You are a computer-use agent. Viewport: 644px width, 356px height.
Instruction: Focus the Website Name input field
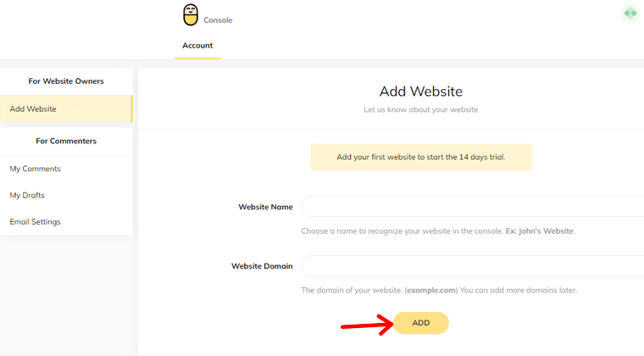pos(472,207)
